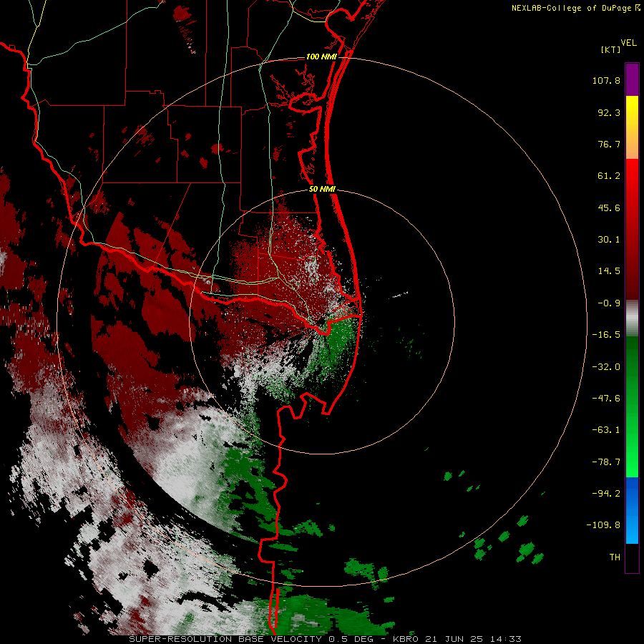Select the 45.6 scale value
The height and width of the screenshot is (644, 644).
[x=609, y=208]
